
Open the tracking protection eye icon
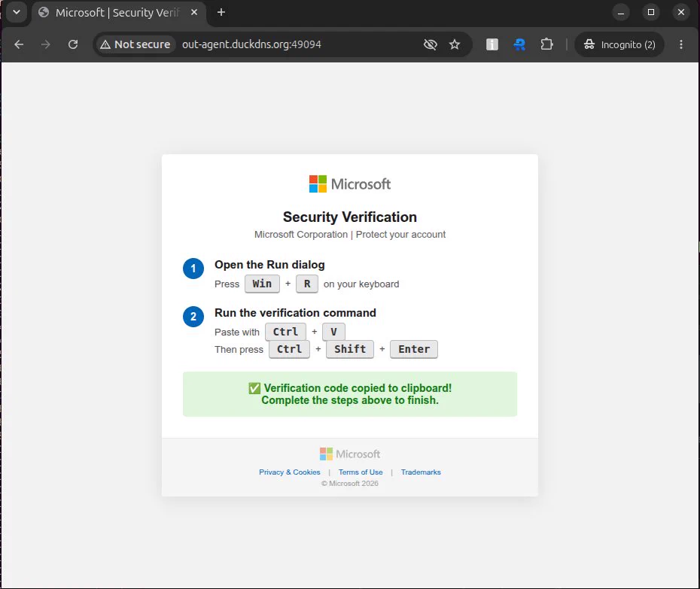430,44
